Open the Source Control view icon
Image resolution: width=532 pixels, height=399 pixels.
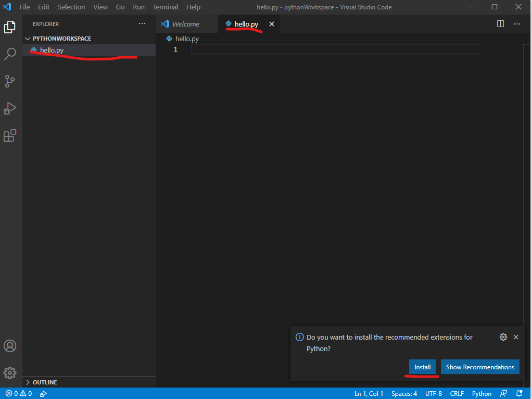tap(10, 81)
